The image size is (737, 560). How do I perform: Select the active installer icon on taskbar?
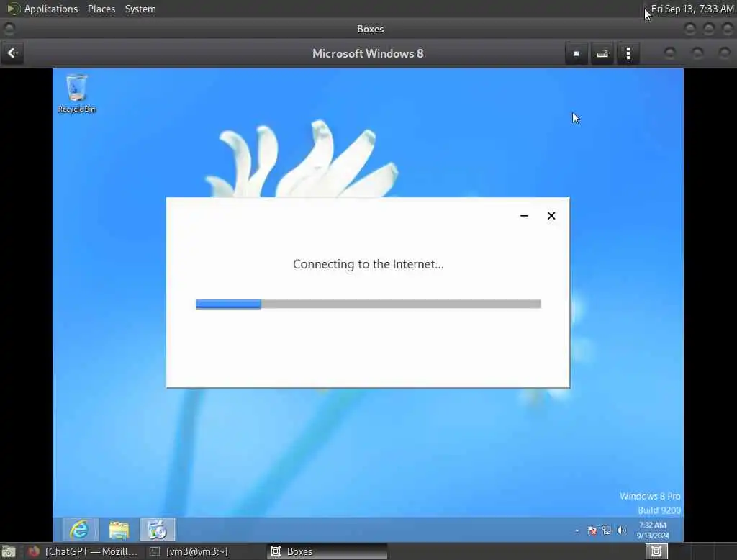pyautogui.click(x=158, y=530)
